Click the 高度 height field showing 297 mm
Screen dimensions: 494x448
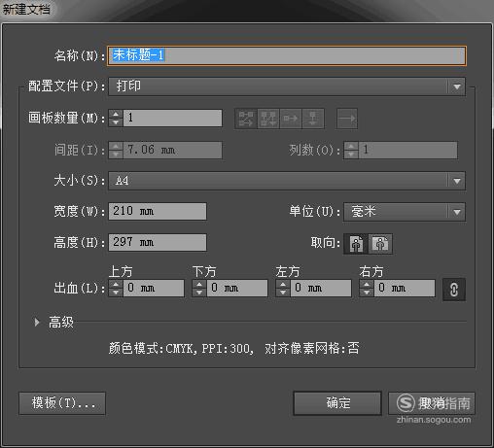(158, 242)
